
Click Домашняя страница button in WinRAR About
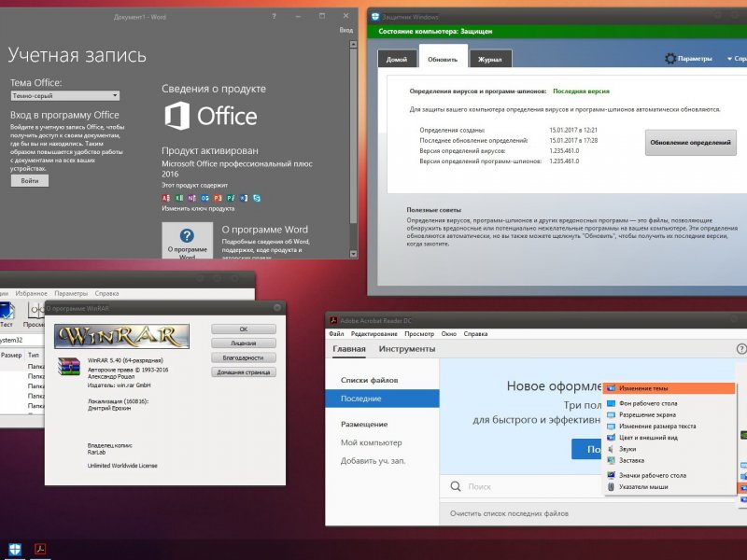(x=244, y=372)
